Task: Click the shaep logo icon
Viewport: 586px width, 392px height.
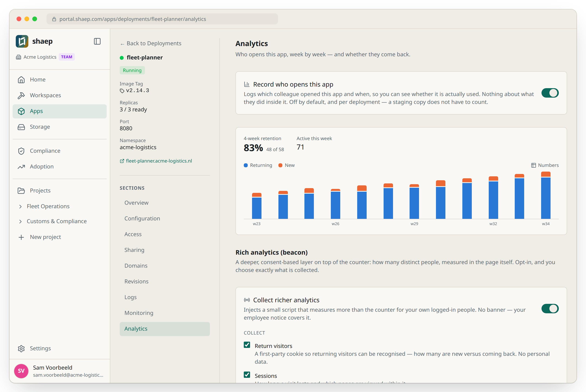Action: (x=22, y=41)
